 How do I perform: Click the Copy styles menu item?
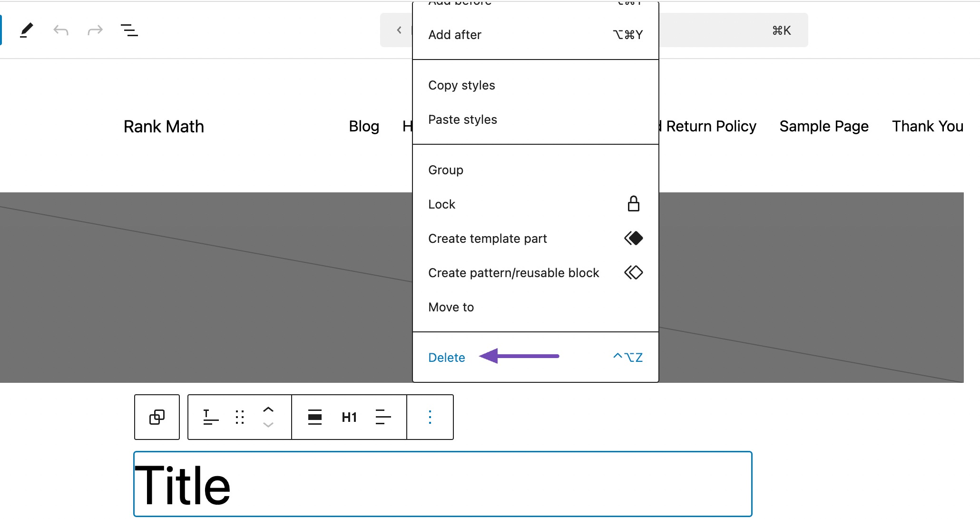coord(461,85)
